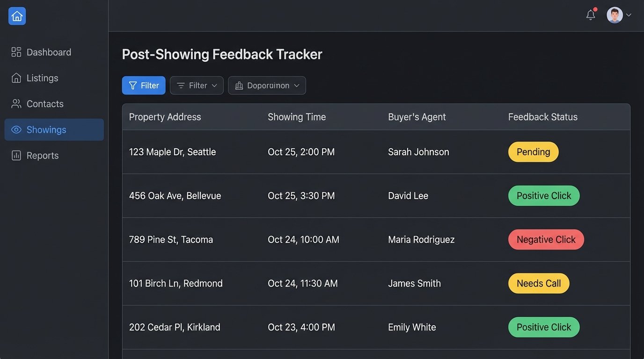Click the Needs Call status badge
Viewport: 644px width, 359px height.
click(x=538, y=283)
